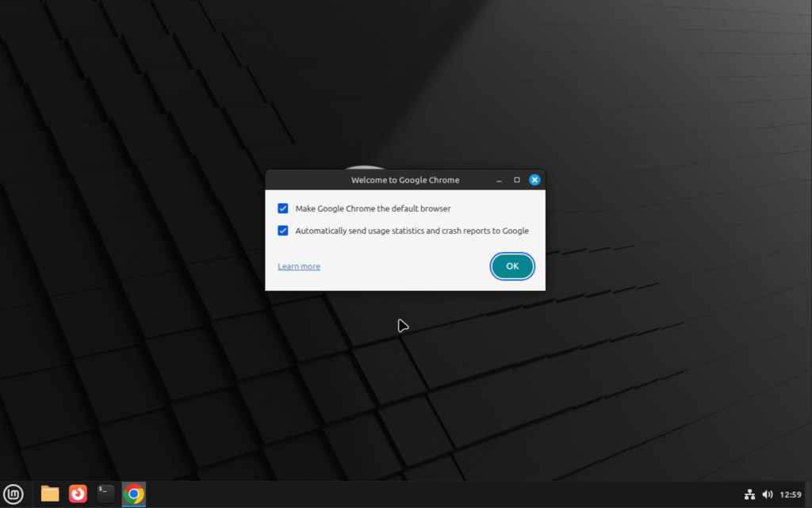812x508 pixels.
Task: Launch the terminal from the taskbar
Action: tap(105, 493)
